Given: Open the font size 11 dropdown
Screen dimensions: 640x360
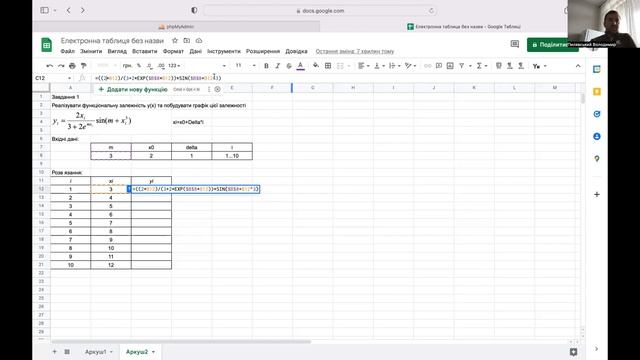Looking at the screenshot, I should point(245,66).
